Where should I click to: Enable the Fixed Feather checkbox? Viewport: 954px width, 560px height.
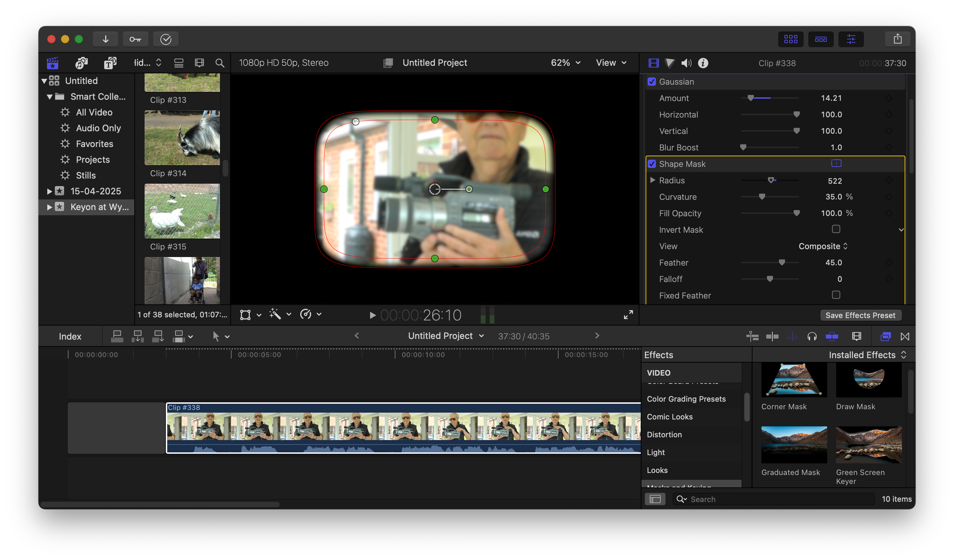tap(836, 295)
